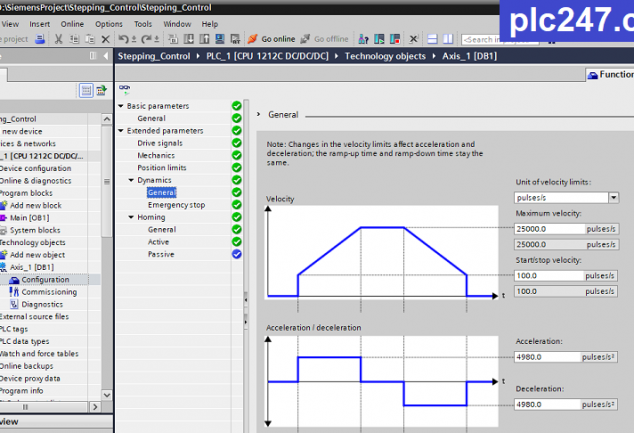
Task: Collapse the Extended parameters group
Action: pos(121,131)
